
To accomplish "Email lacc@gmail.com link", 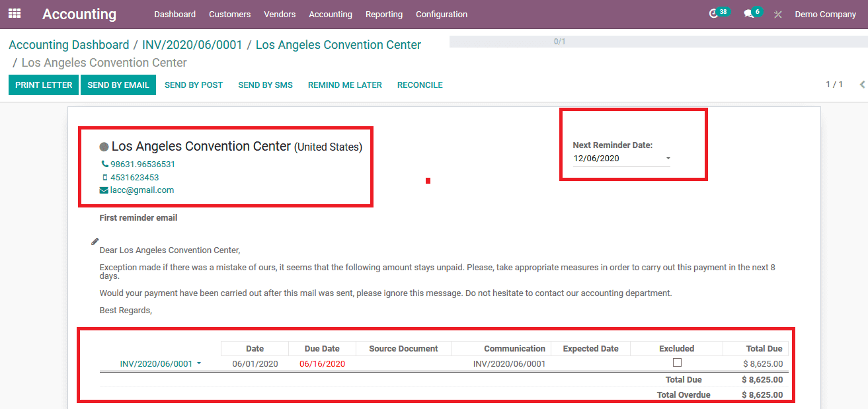I will [142, 190].
